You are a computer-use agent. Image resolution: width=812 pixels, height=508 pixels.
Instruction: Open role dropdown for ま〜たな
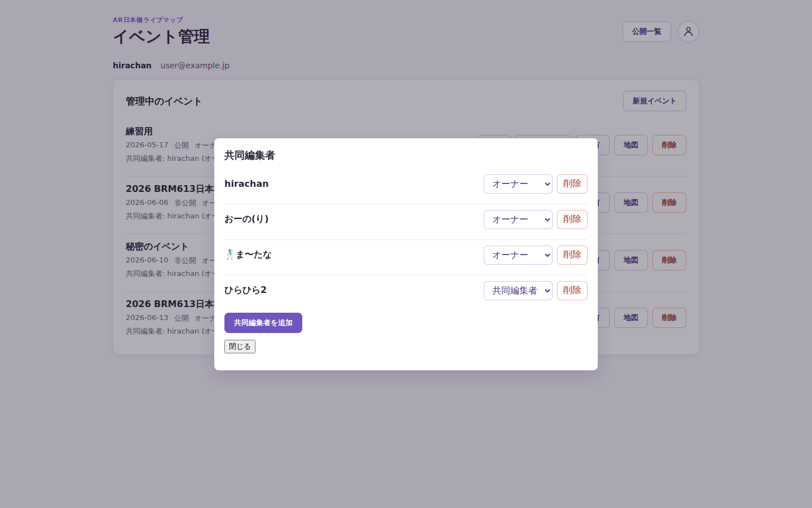pos(518,255)
